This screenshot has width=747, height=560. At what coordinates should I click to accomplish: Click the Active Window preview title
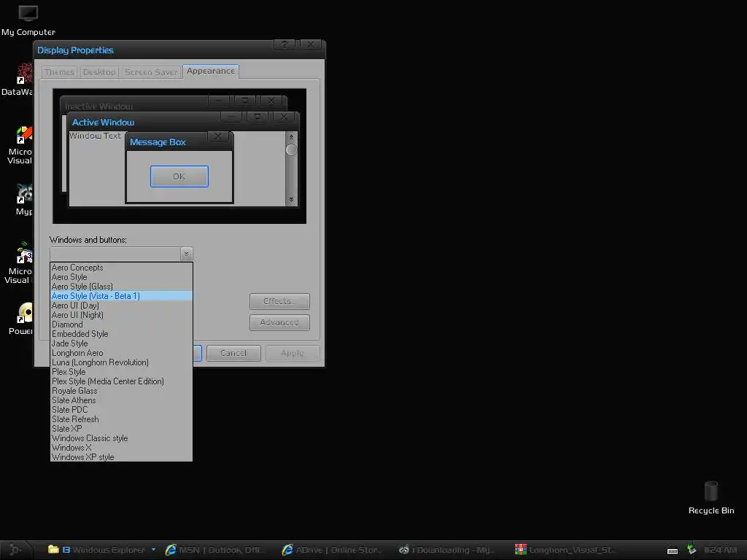pyautogui.click(x=103, y=122)
